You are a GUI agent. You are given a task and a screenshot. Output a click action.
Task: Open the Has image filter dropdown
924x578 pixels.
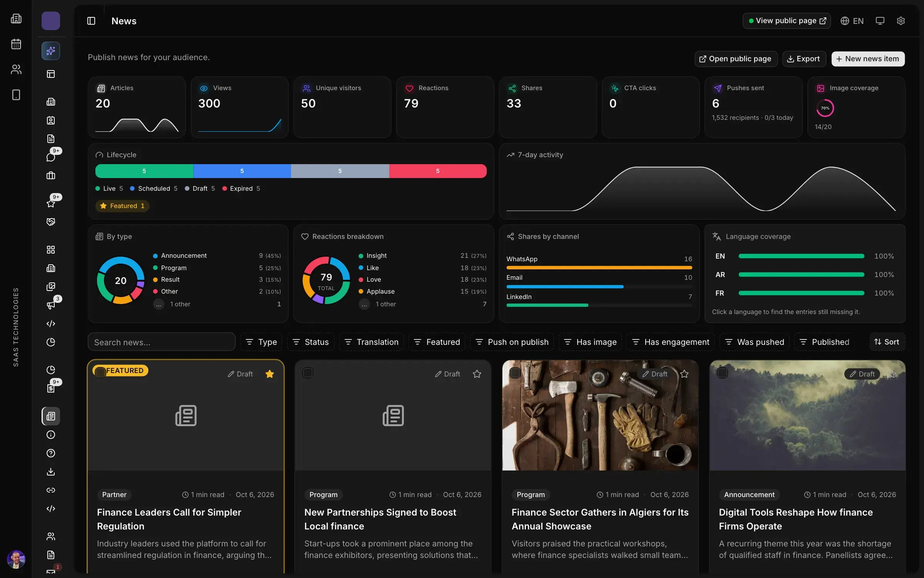[590, 342]
